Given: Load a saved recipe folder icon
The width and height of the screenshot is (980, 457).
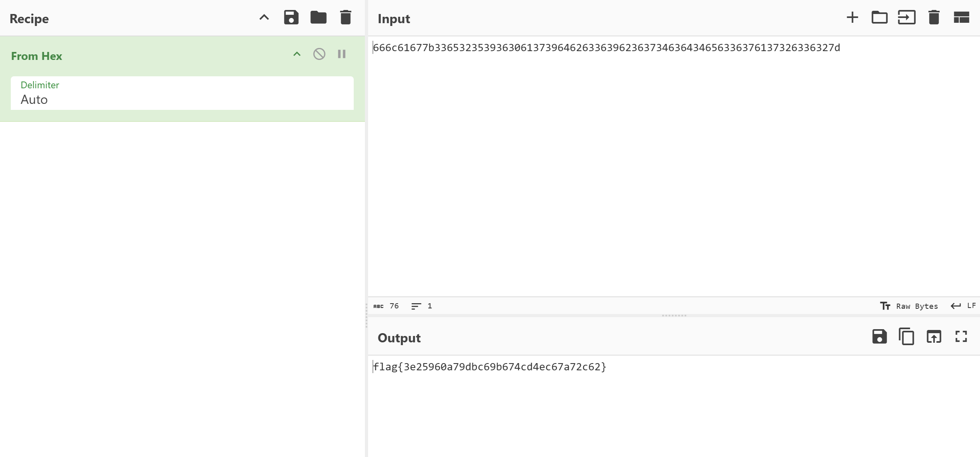Looking at the screenshot, I should (x=318, y=18).
